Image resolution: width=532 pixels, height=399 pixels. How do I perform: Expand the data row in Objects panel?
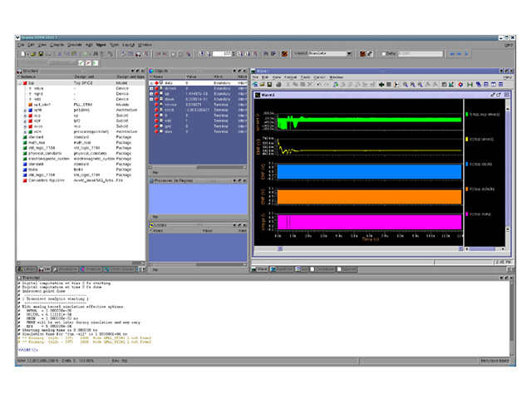153,83
